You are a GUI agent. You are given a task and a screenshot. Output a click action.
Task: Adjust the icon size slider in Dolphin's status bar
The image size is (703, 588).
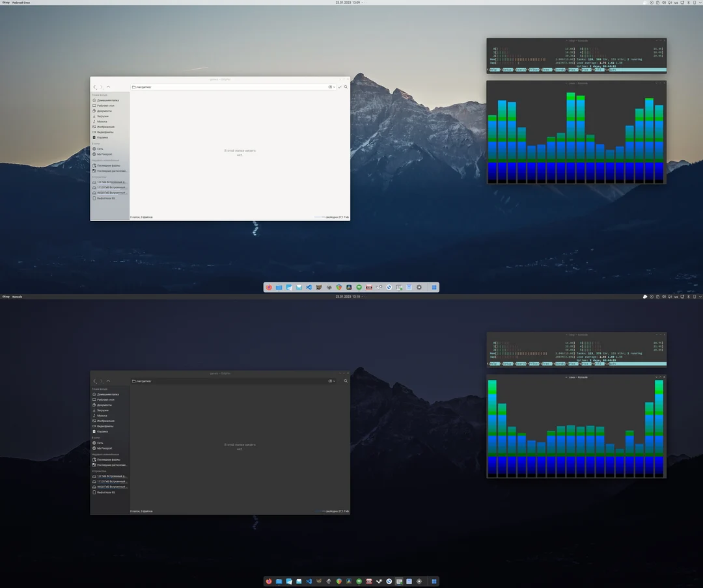[x=319, y=217]
